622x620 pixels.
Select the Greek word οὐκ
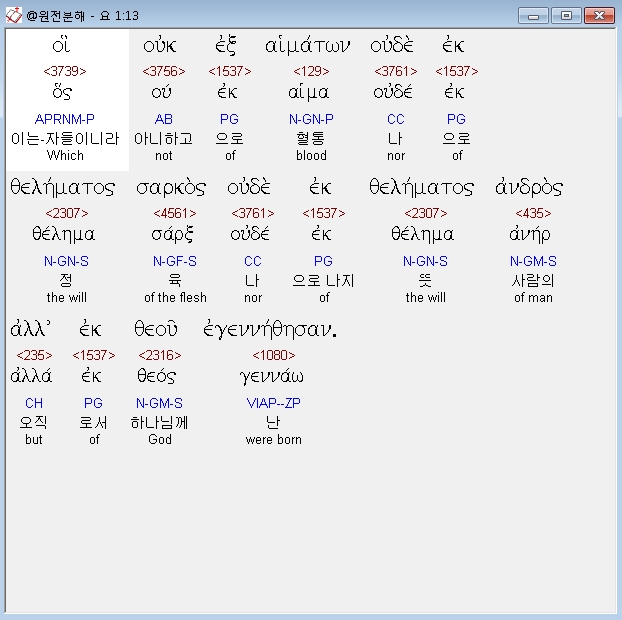160,46
